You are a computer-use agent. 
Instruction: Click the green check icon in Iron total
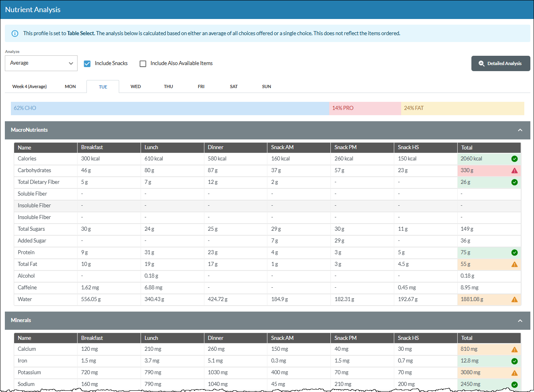514,361
